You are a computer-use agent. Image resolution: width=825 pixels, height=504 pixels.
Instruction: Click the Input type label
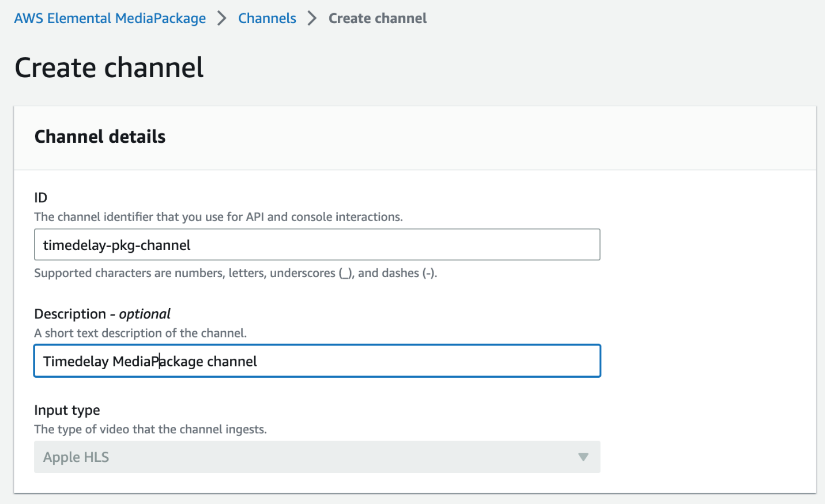pos(67,410)
